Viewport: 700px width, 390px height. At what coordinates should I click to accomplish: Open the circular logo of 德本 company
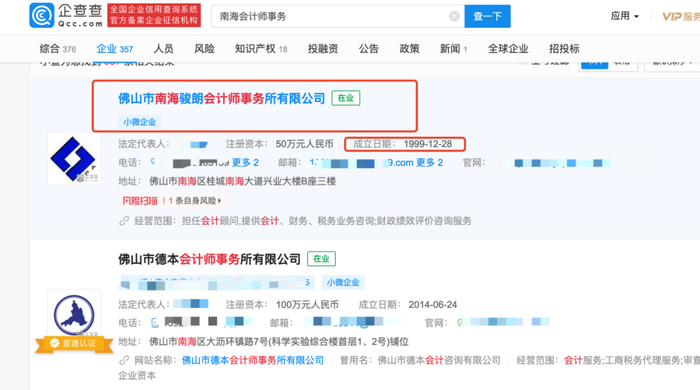click(74, 315)
